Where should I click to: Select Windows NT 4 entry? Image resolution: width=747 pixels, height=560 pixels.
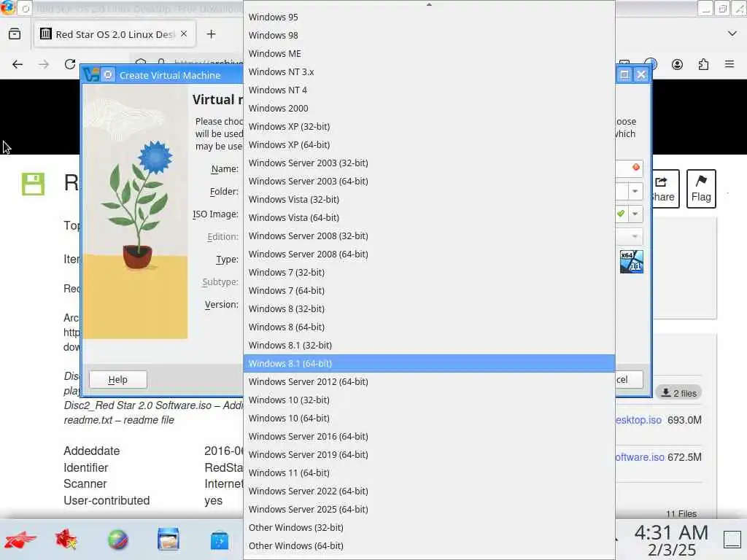point(429,90)
